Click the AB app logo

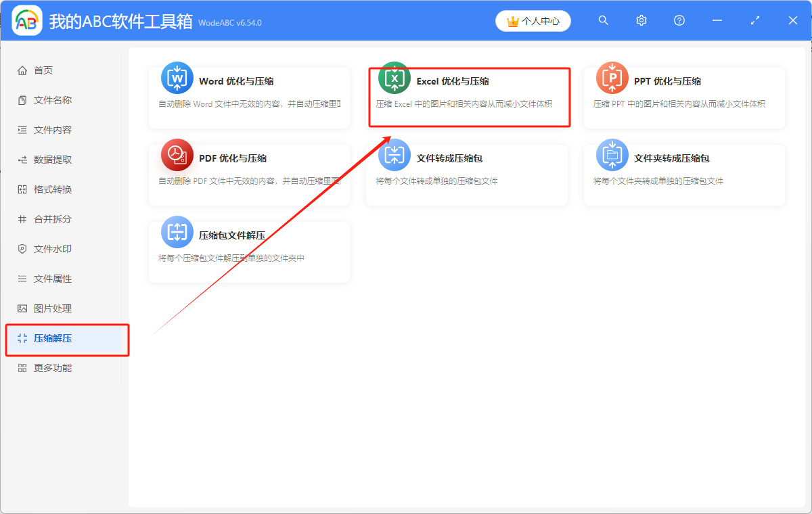pyautogui.click(x=27, y=21)
